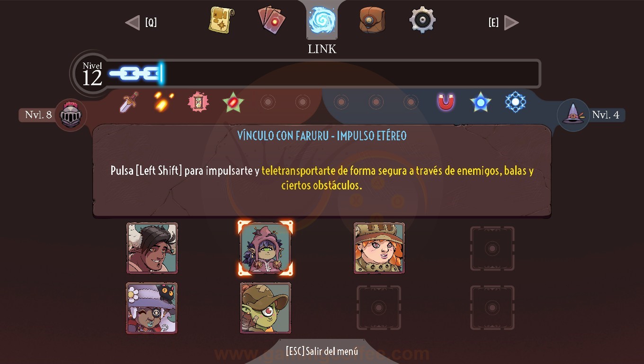Click the knight helmet Nvl. 8 icon

[x=71, y=115]
